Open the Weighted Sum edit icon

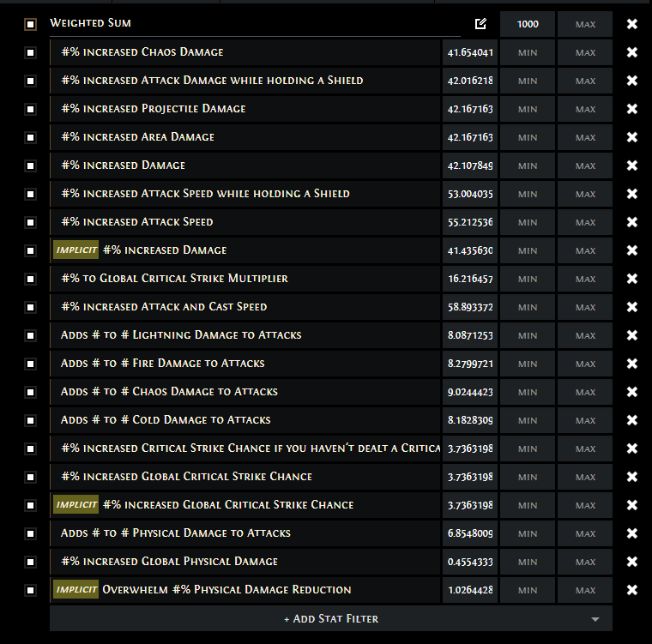click(480, 24)
